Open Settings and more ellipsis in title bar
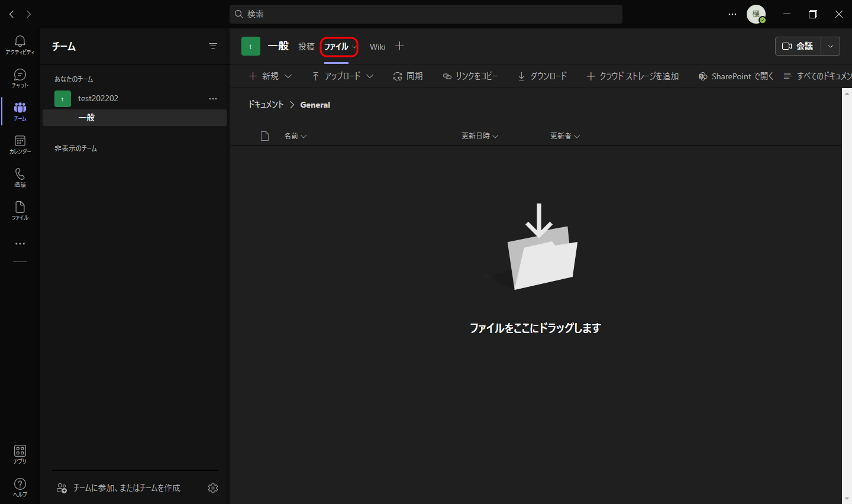Screen dimensions: 852x504 [732, 14]
